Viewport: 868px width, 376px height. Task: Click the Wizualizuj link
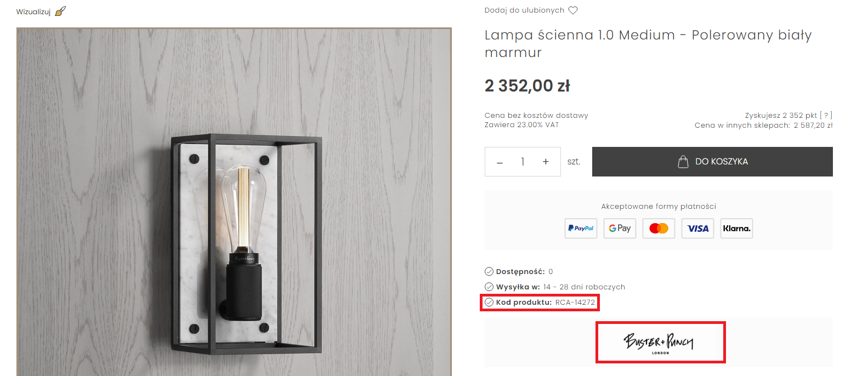[33, 12]
